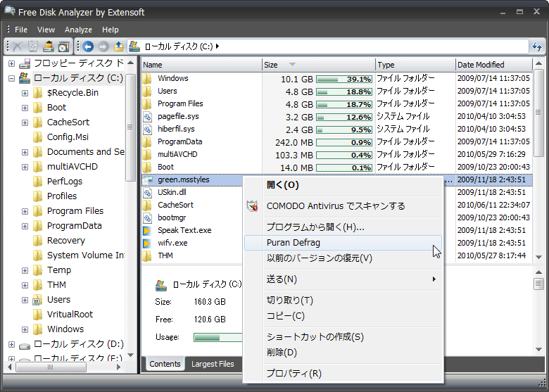Click the pagefile.sys file icon
The image size is (549, 392).
tap(147, 117)
